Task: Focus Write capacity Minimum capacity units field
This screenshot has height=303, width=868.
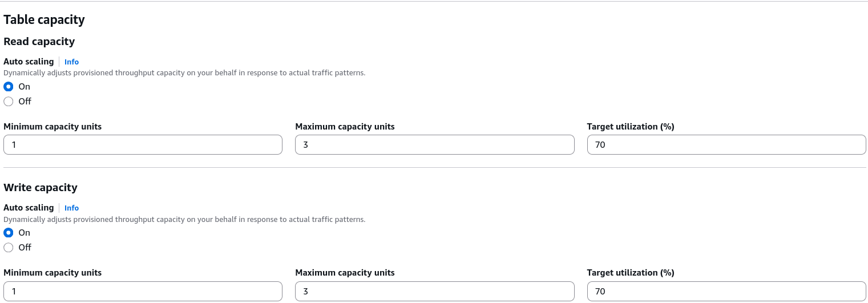Action: (143, 291)
